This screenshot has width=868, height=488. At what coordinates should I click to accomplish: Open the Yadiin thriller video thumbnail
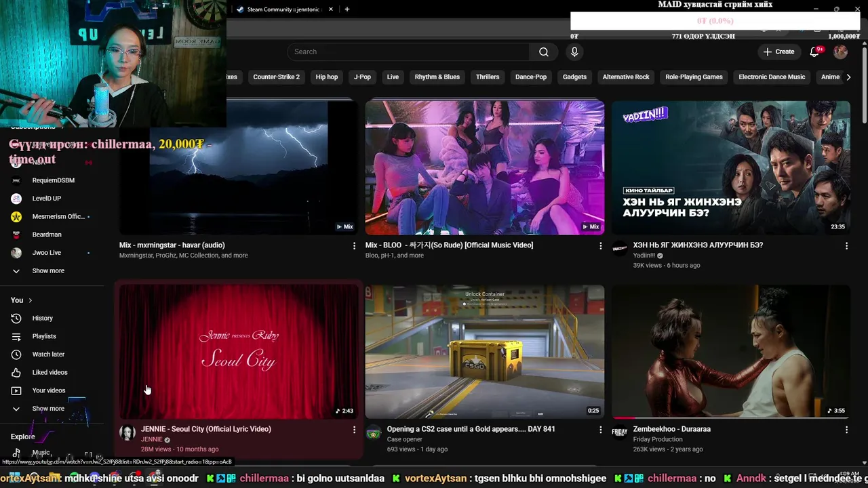pyautogui.click(x=731, y=167)
